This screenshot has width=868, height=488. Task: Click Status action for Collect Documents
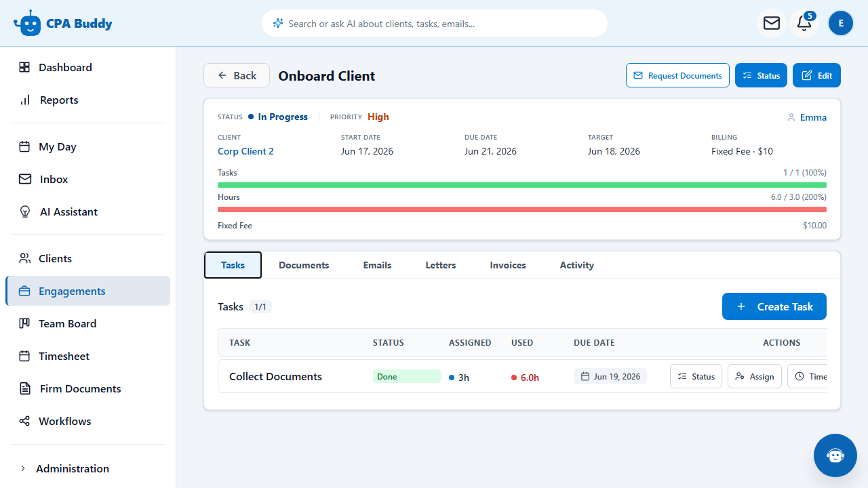(x=696, y=376)
